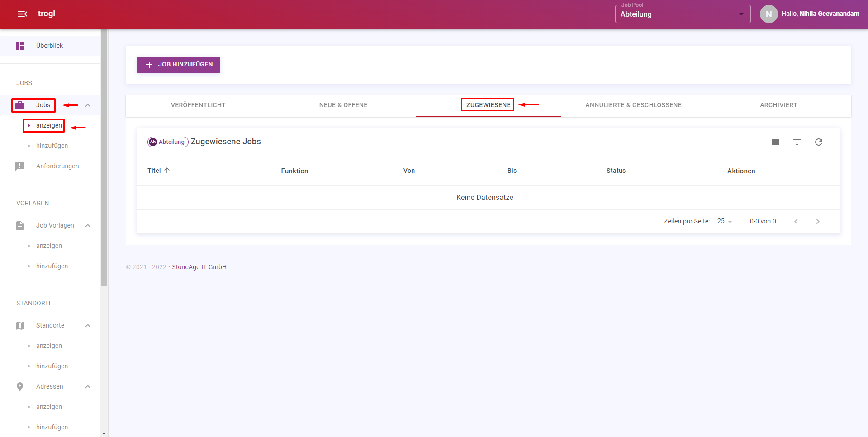The width and height of the screenshot is (868, 437).
Task: Click the Job Vorlagen document icon
Action: tap(20, 226)
